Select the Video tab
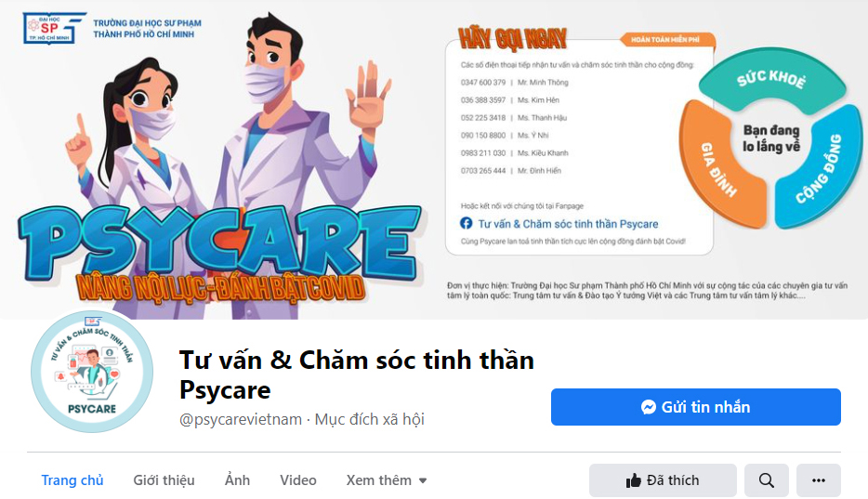The height and width of the screenshot is (499, 868). click(x=297, y=480)
